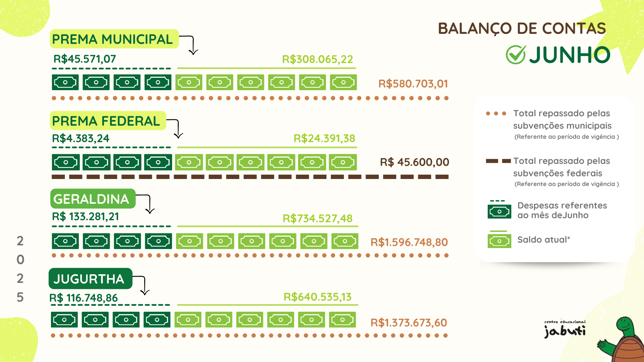Select the GERALDINA green label
The height and width of the screenshot is (362, 644).
(92, 199)
